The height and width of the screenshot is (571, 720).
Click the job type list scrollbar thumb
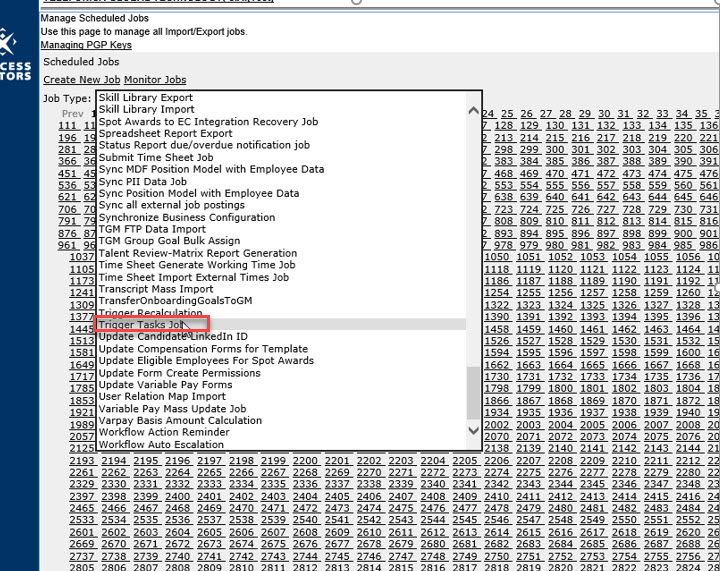[x=473, y=393]
